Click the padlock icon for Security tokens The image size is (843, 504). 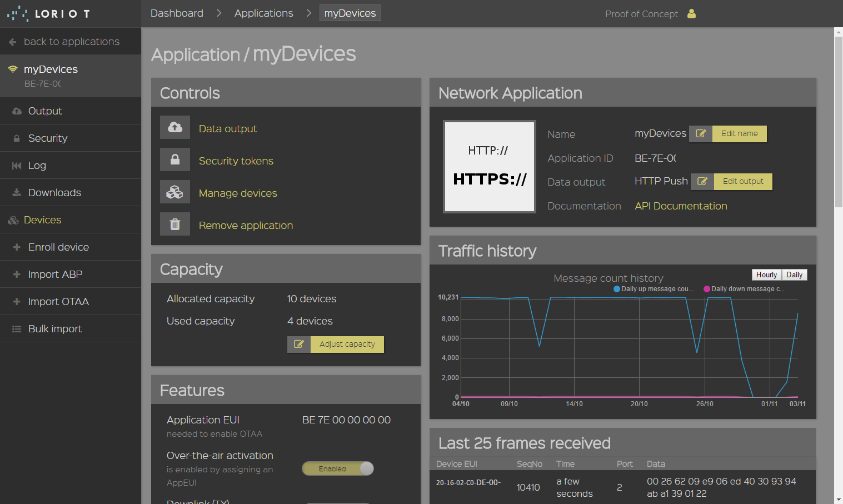[175, 159]
